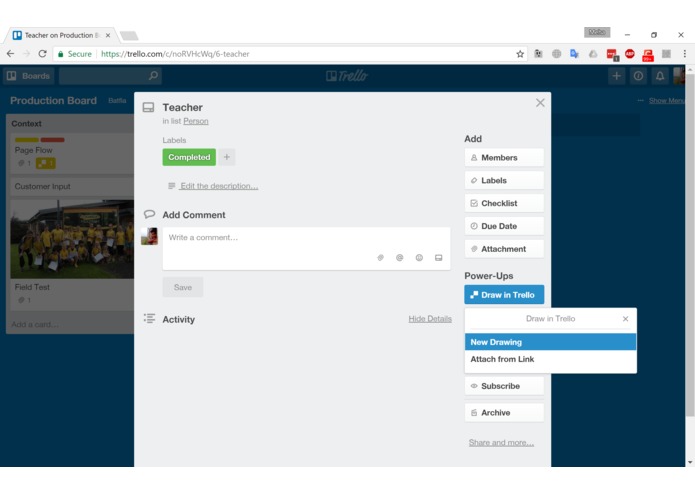Click Production Board title
This screenshot has height=494, width=695.
click(x=53, y=101)
